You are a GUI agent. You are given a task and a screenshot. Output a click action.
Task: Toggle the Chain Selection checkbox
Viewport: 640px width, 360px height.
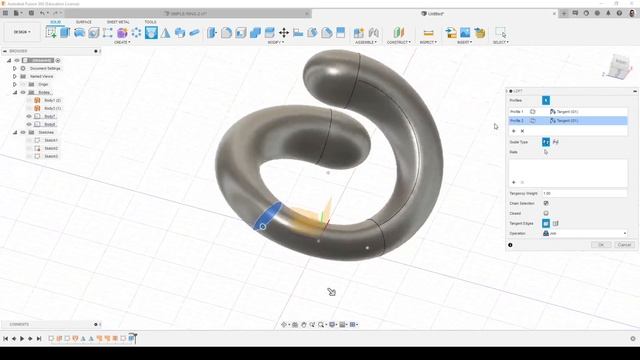click(x=546, y=203)
